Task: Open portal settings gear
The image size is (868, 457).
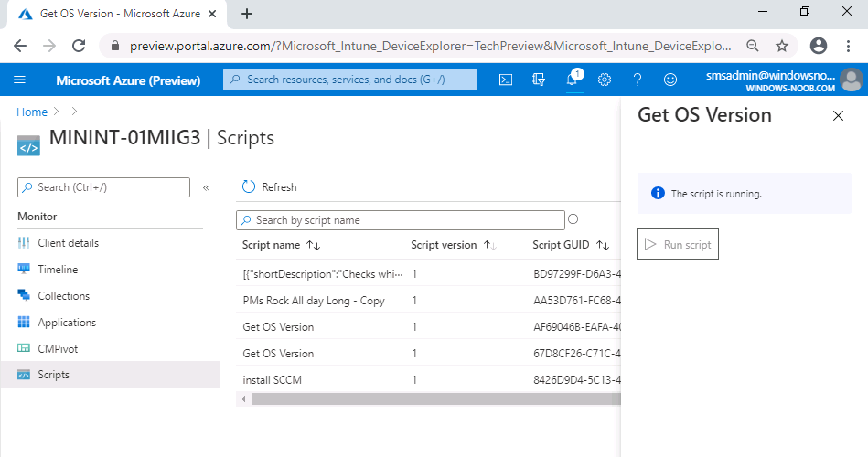Action: [605, 80]
